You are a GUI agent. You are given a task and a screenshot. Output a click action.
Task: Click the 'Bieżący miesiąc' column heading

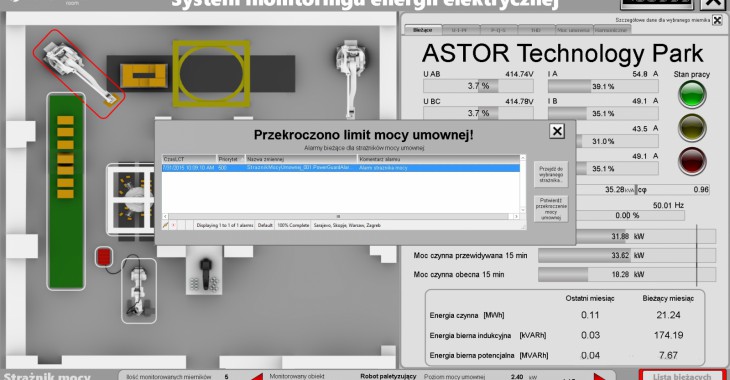668,299
